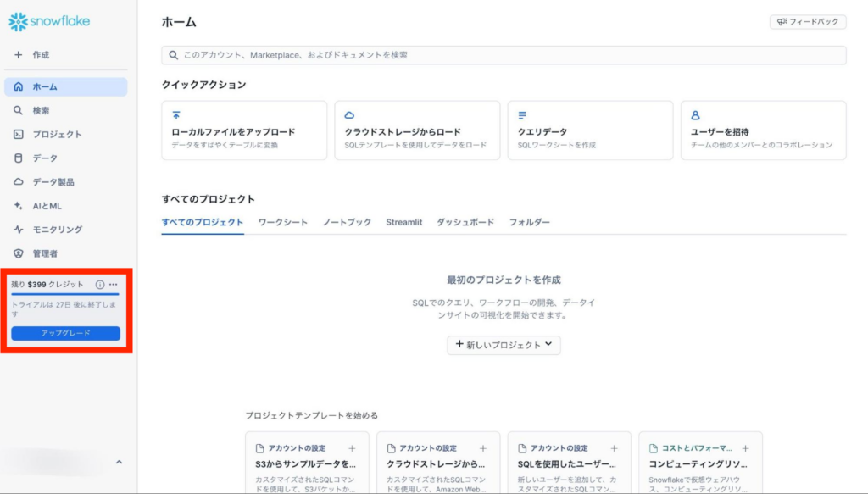
Task: Open データ製品 in the sidebar
Action: (x=53, y=182)
